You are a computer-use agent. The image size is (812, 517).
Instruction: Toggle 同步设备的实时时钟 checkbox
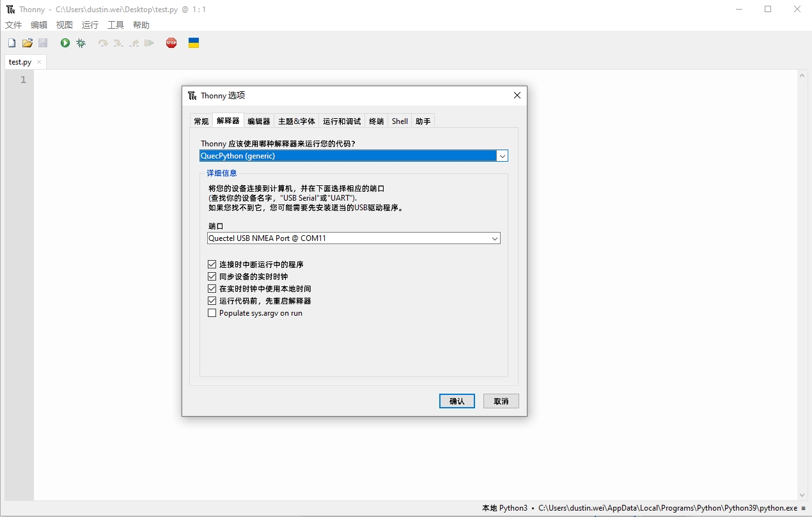pos(212,276)
